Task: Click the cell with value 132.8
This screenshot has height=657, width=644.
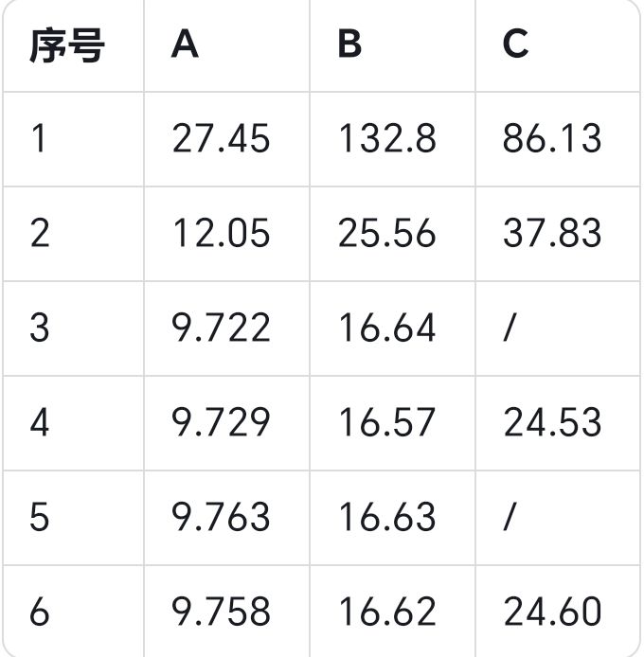Action: 386,139
